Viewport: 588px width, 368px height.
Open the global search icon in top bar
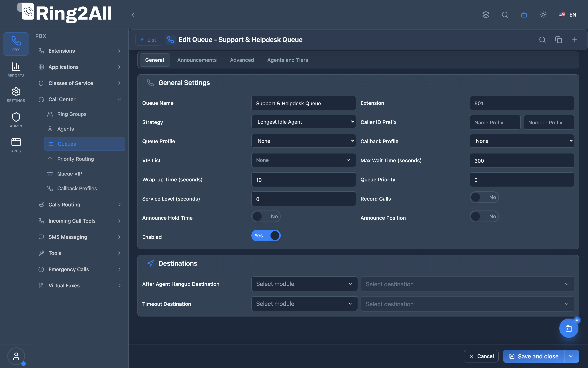point(505,15)
